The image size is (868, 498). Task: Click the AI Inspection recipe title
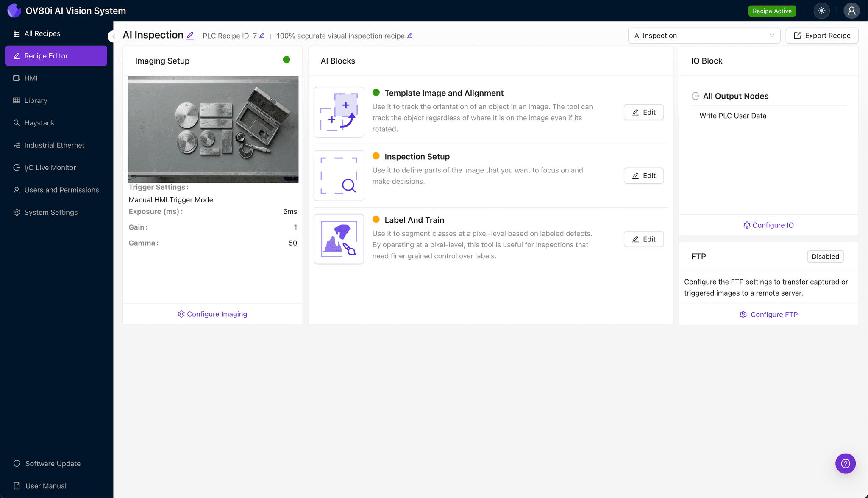tap(153, 35)
